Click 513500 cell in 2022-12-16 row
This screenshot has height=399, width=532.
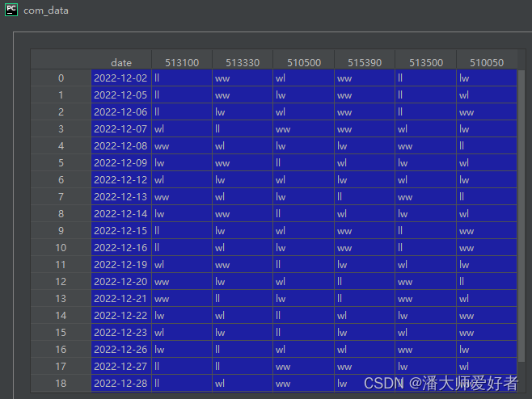coord(426,247)
